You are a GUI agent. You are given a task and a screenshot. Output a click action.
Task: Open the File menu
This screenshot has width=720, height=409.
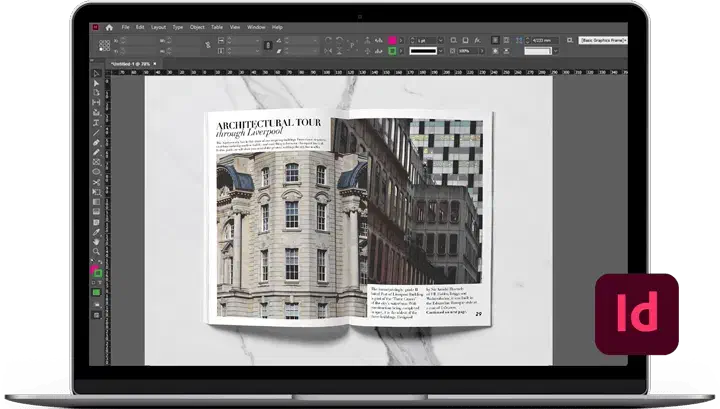(125, 27)
